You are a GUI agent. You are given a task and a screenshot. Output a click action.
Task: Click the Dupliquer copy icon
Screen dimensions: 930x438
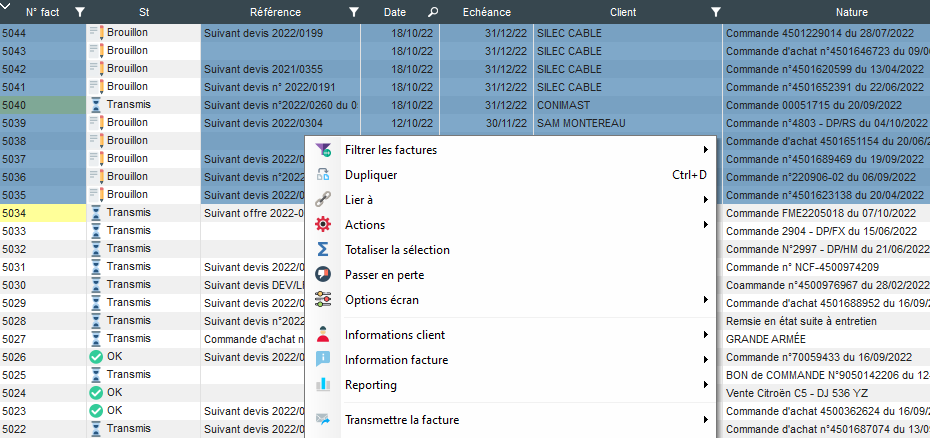tap(323, 175)
